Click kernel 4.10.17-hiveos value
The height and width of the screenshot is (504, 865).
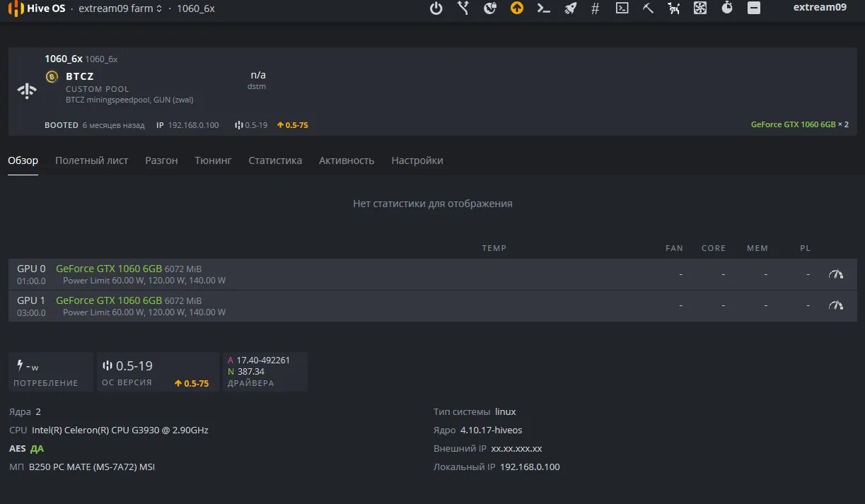(x=491, y=430)
